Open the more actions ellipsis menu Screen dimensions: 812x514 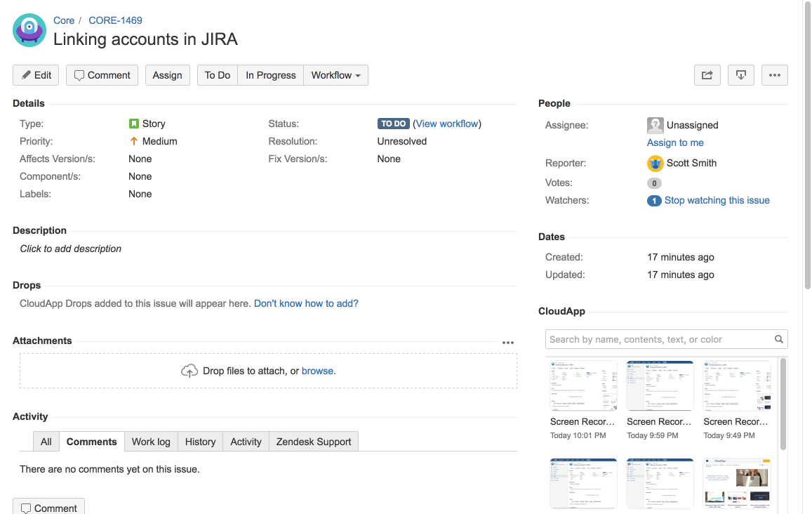pos(775,75)
